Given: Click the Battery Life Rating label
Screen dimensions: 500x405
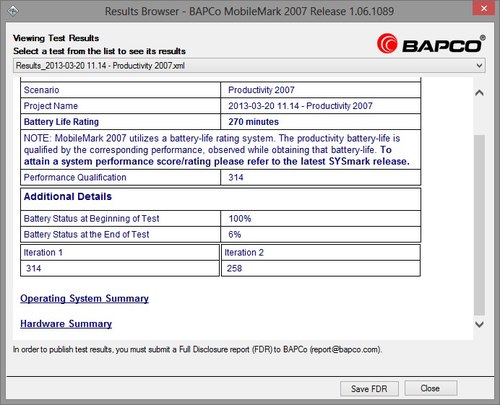Looking at the screenshot, I should (61, 122).
